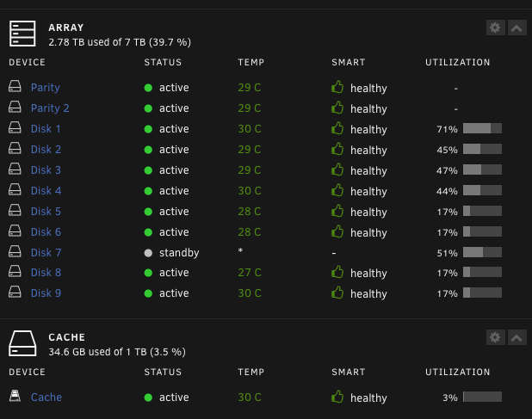The height and width of the screenshot is (419, 532).
Task: Click the drive icon beside Disk 7
Action: click(15, 252)
